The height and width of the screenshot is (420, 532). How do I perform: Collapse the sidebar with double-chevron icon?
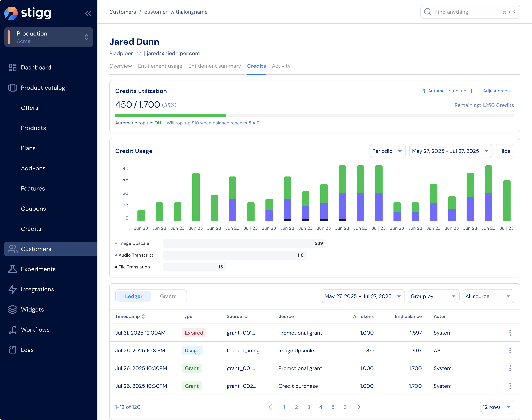[x=88, y=14]
